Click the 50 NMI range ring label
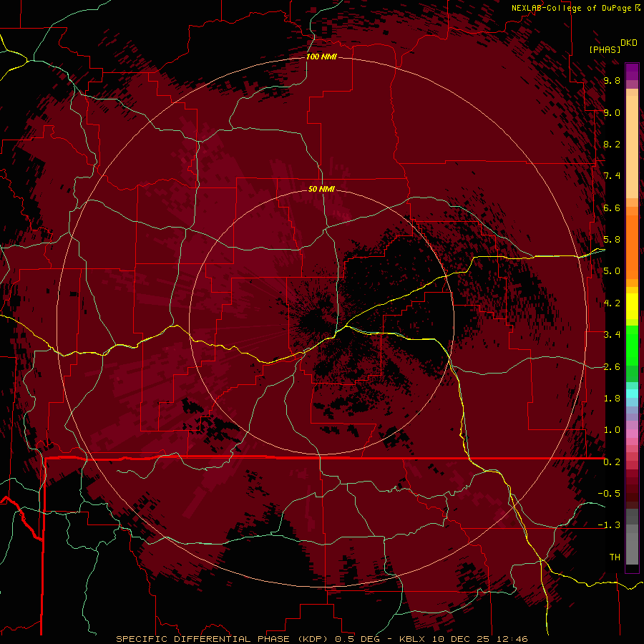 [321, 189]
